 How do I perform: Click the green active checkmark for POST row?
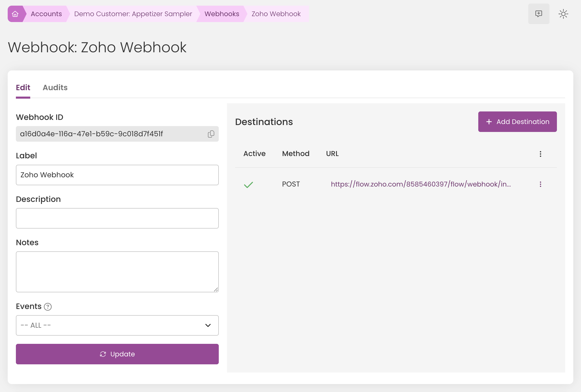tap(248, 184)
